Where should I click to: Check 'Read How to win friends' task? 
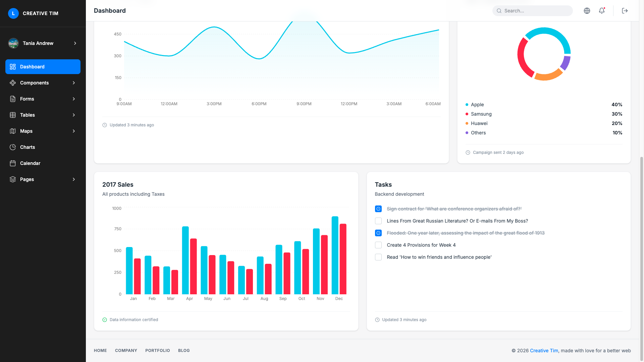tap(378, 257)
